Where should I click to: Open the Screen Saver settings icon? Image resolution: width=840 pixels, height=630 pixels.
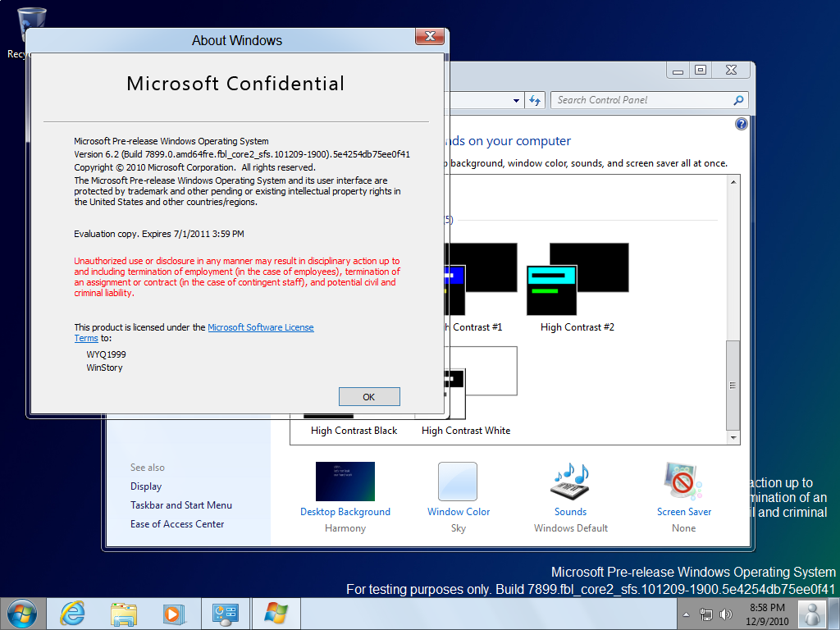[x=683, y=482]
